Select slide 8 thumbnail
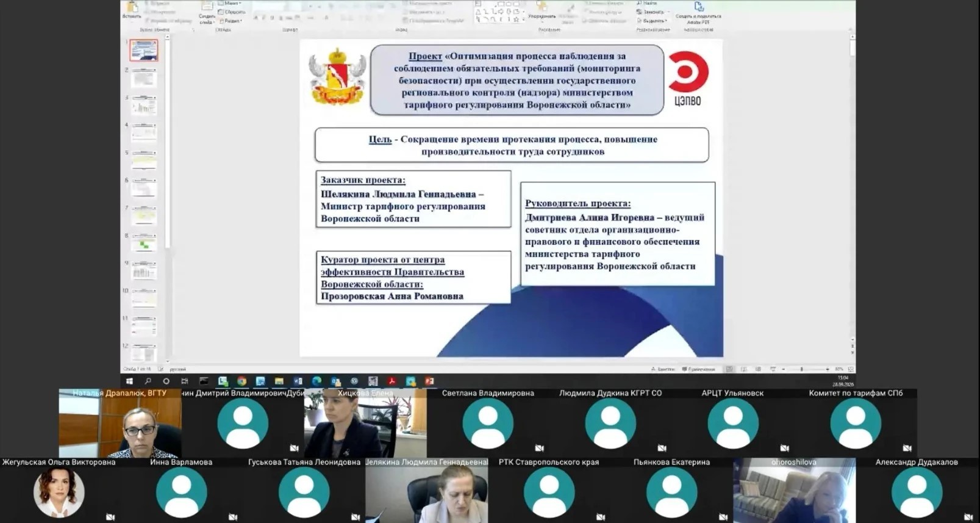 click(x=144, y=243)
